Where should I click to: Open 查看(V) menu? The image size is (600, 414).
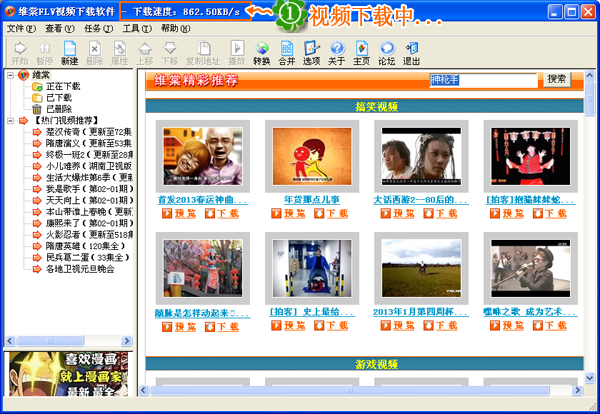(60, 28)
